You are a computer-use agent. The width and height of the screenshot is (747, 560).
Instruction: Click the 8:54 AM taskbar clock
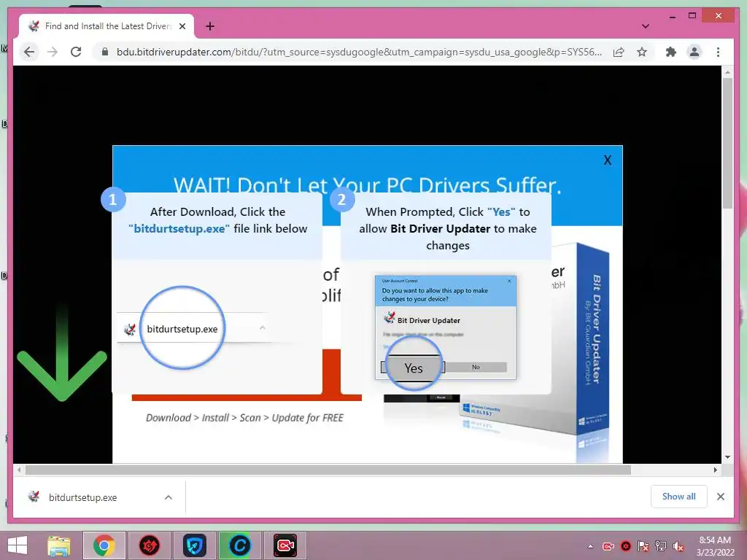click(715, 546)
